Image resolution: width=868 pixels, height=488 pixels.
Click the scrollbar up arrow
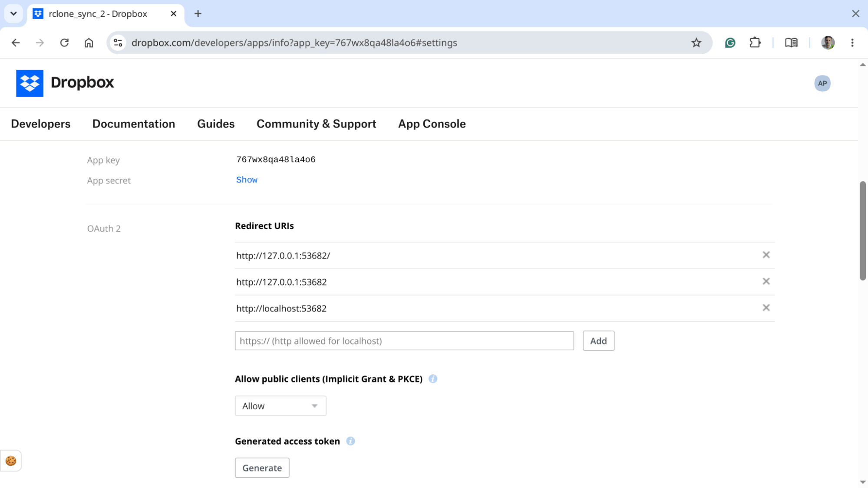click(x=862, y=65)
